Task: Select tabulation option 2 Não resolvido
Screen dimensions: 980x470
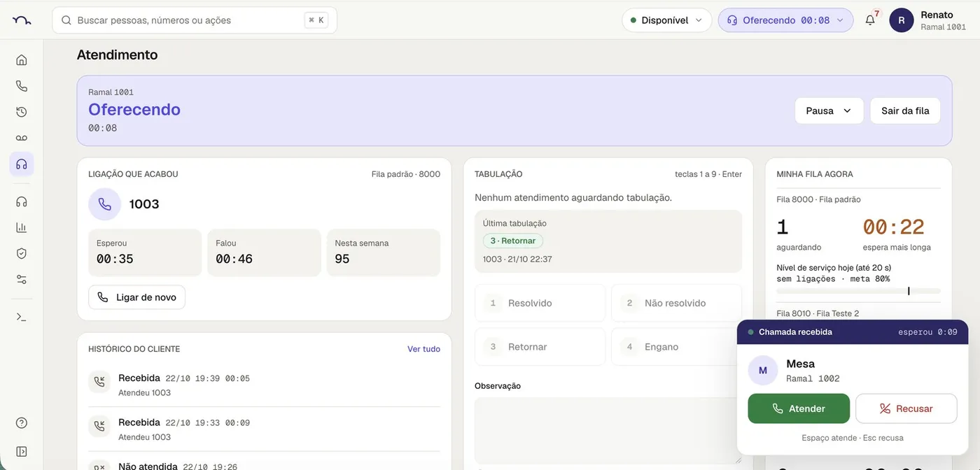Action: pos(676,303)
